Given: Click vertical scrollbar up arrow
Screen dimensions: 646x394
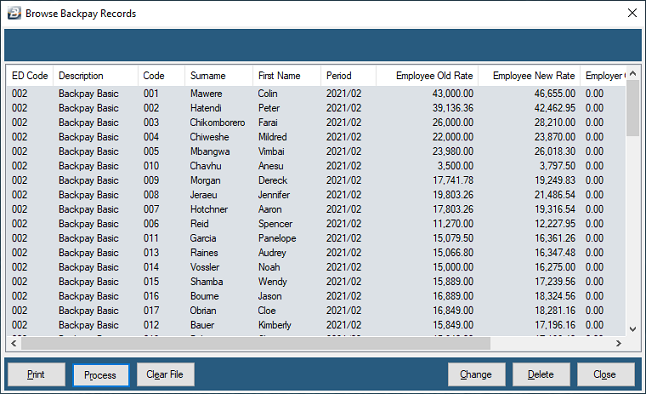Looking at the screenshot, I should (633, 73).
